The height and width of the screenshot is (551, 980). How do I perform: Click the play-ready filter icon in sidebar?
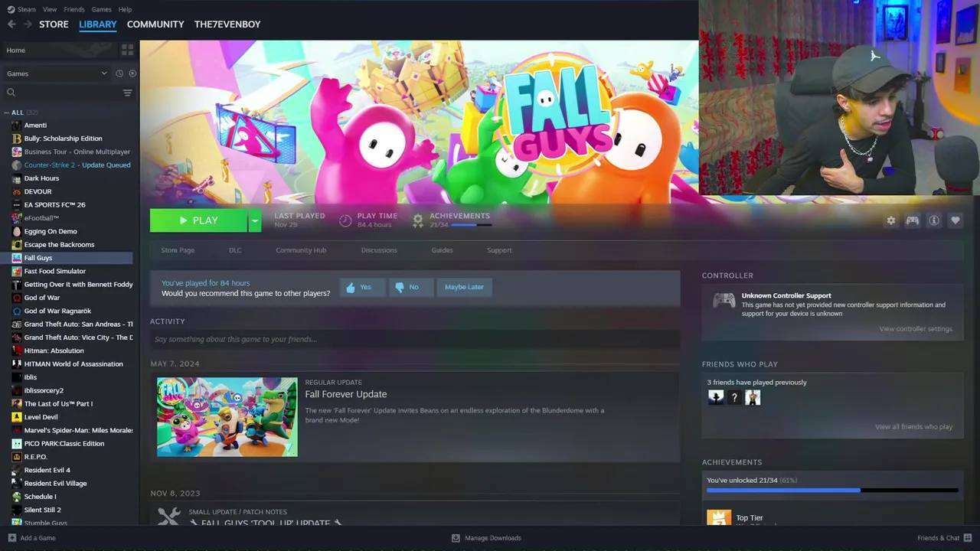pos(132,73)
